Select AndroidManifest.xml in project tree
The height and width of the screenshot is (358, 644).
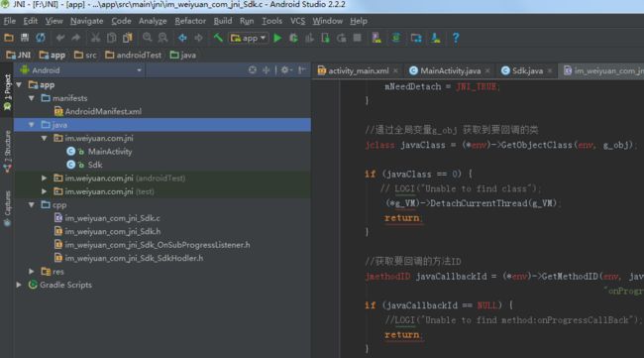pyautogui.click(x=98, y=111)
